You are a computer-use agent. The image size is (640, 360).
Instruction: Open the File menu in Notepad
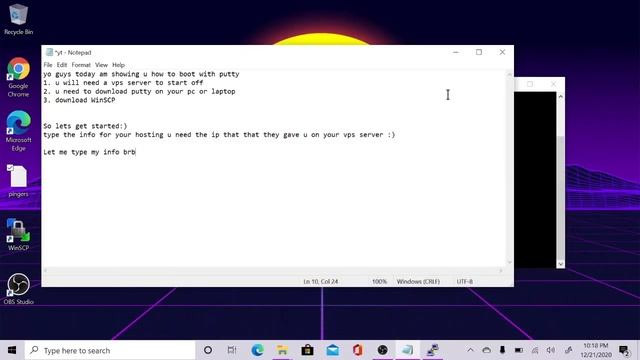(48, 65)
